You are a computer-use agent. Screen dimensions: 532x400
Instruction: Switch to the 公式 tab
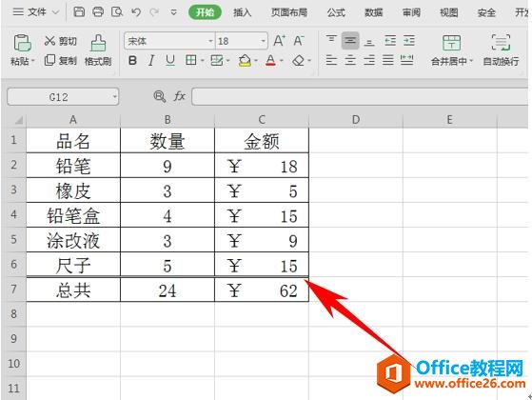click(x=336, y=12)
